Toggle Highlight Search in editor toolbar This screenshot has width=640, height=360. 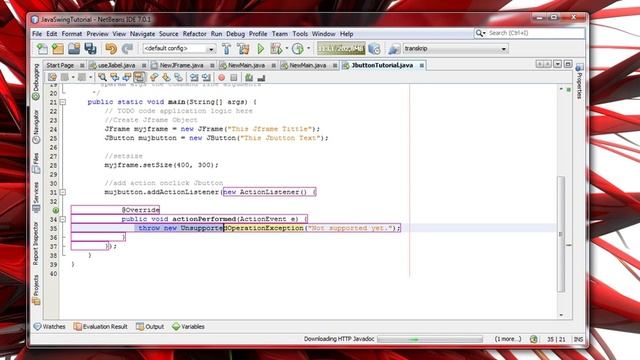tap(139, 77)
